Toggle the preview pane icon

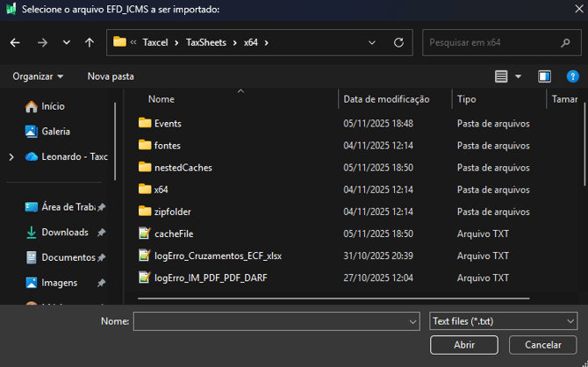click(544, 76)
